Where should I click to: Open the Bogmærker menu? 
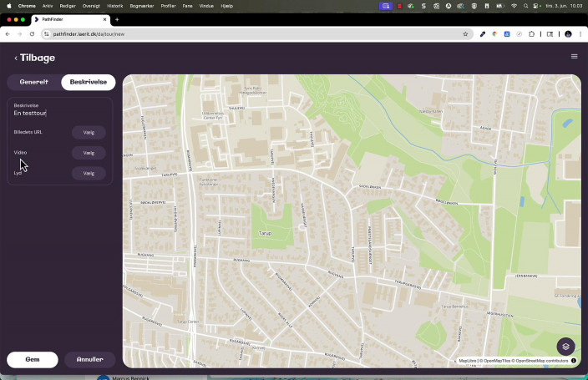[x=141, y=5]
